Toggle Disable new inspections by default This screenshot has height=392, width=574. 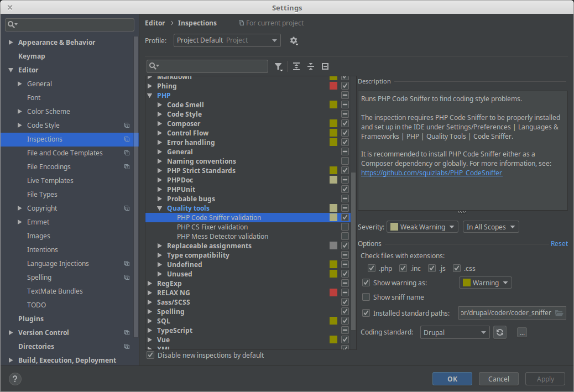tap(150, 355)
